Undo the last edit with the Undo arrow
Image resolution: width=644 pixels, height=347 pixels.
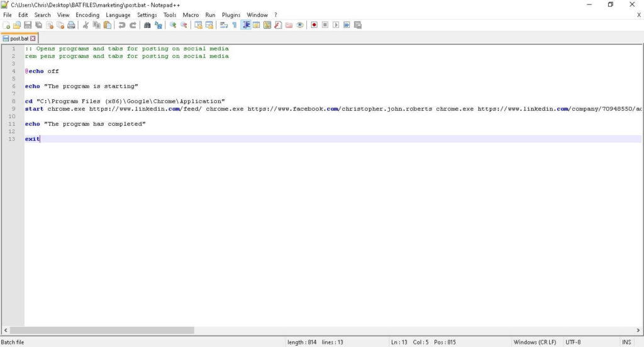(x=122, y=25)
